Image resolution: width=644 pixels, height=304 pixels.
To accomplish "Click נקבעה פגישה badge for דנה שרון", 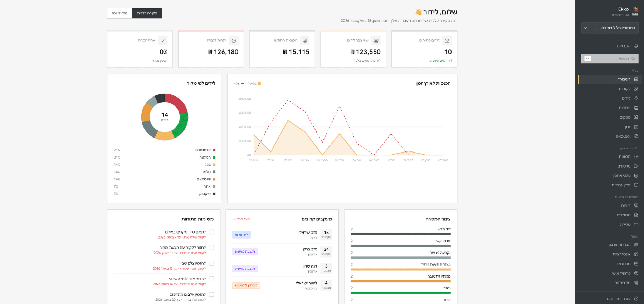I will pos(245,269).
